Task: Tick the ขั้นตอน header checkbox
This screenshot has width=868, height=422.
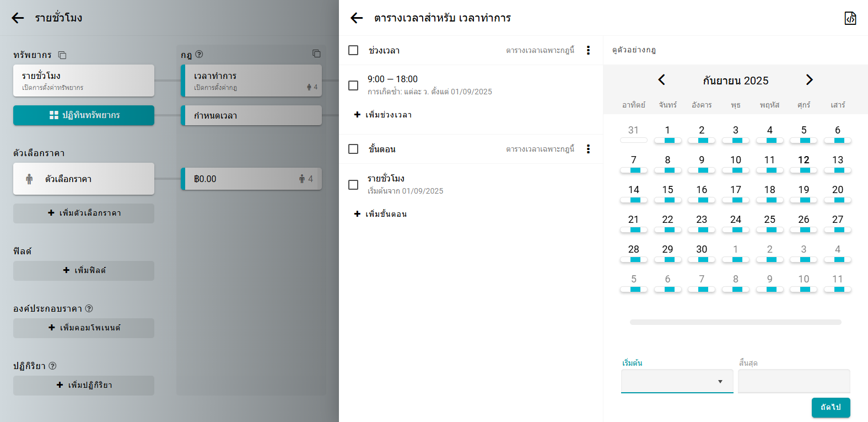Action: click(353, 149)
